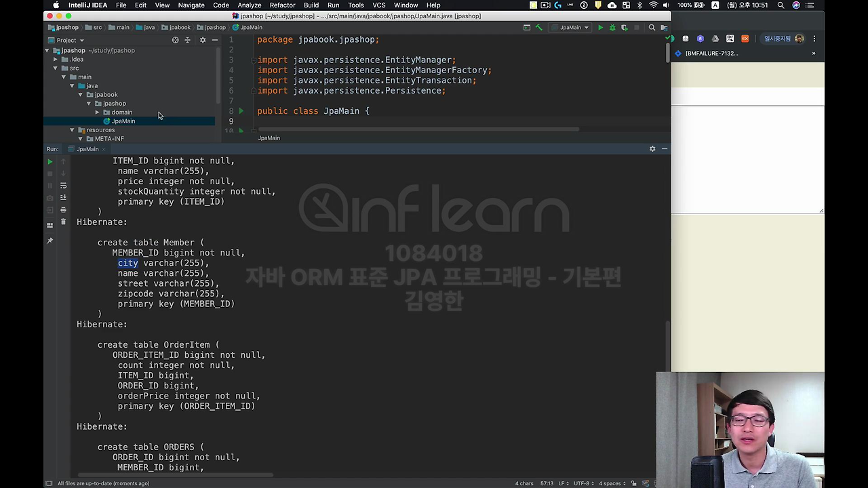Image resolution: width=868 pixels, height=488 pixels.
Task: Select the JpaMain tab in Run panel
Action: [87, 148]
